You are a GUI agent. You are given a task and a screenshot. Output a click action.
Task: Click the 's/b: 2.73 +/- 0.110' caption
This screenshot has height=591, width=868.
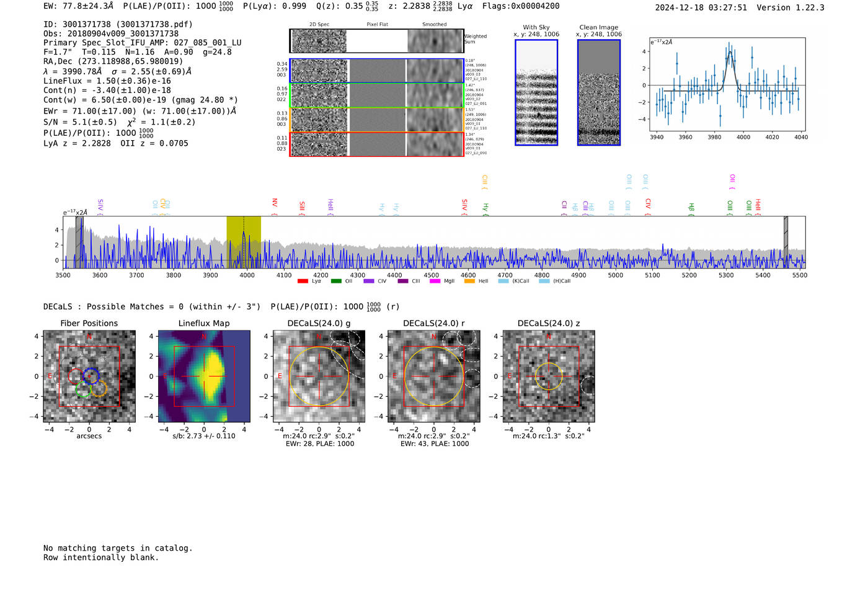coord(204,436)
